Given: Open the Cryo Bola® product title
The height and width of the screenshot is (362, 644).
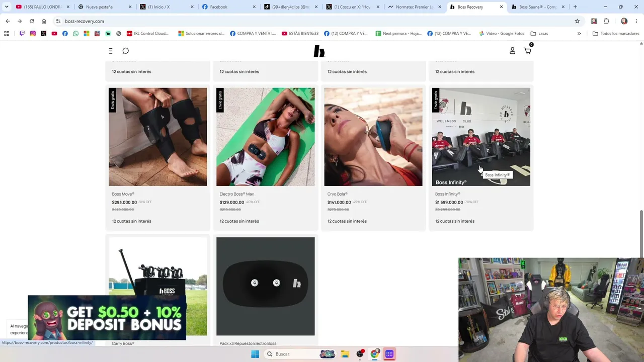Looking at the screenshot, I should tap(338, 194).
